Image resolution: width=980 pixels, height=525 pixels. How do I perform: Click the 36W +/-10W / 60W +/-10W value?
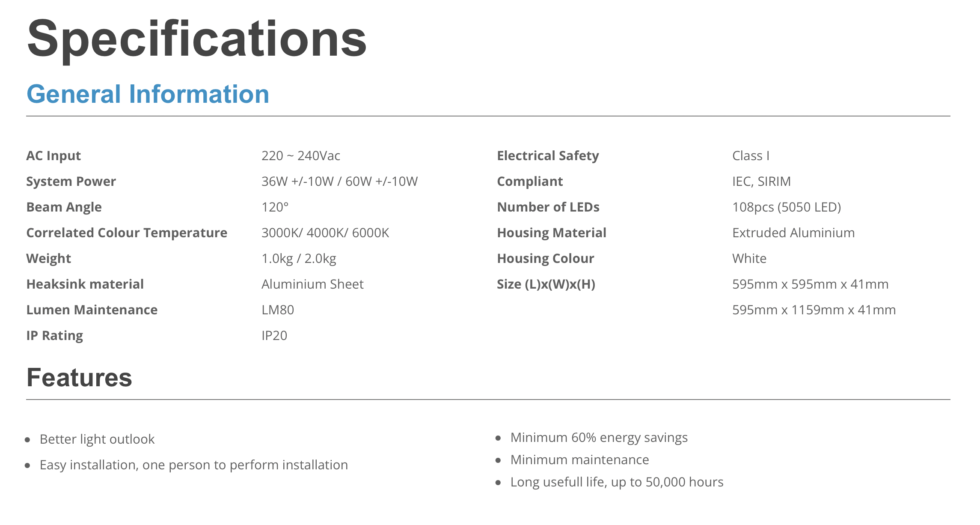340,182
